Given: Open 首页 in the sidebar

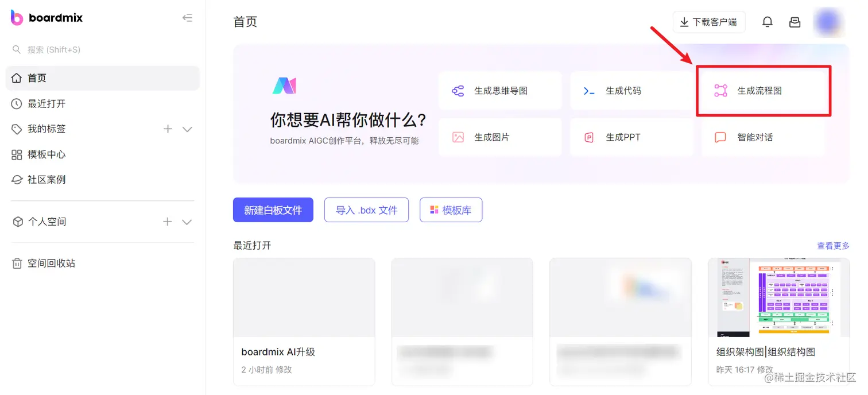Looking at the screenshot, I should click(103, 78).
